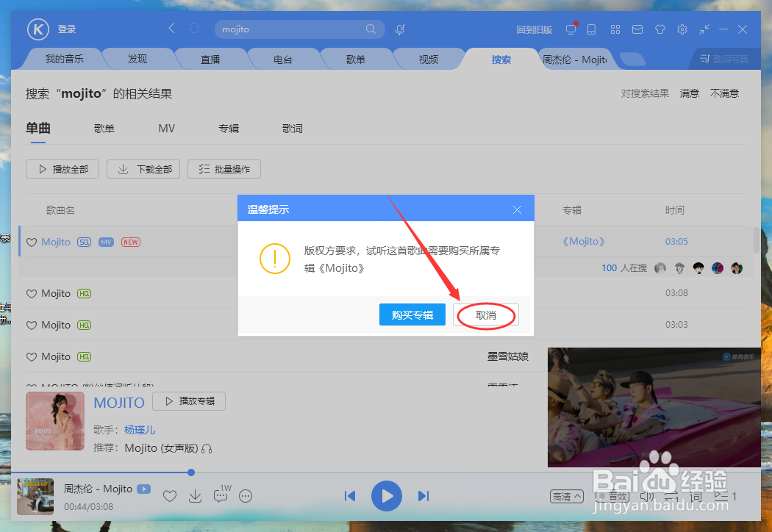
Task: Select the MV results tab
Action: (166, 129)
